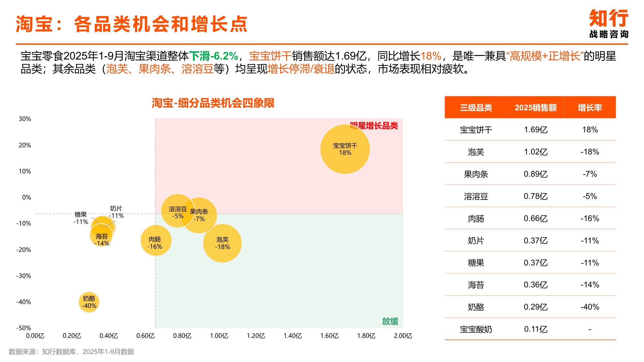
Task: Click the 明星增长品类 quadrant label
Action: point(374,125)
